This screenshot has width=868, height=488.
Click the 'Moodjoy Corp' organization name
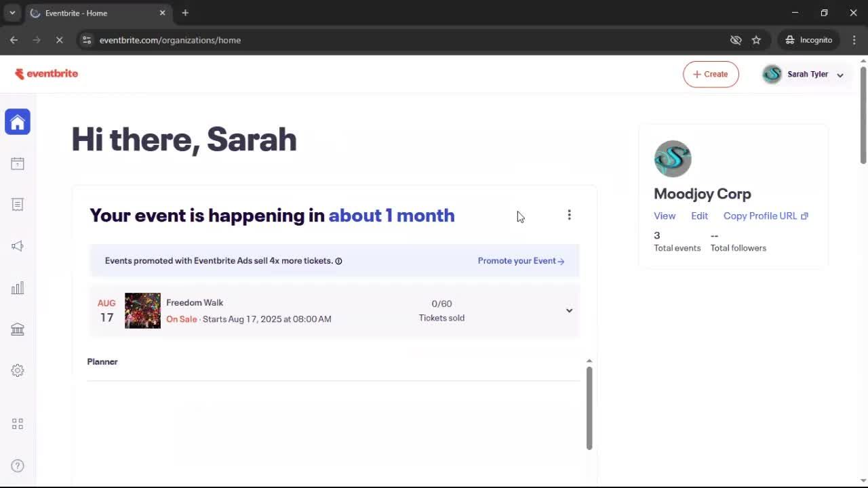[x=703, y=194]
